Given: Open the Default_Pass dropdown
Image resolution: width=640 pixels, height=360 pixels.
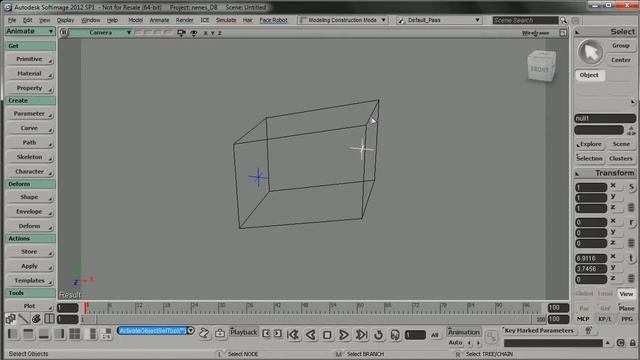Looking at the screenshot, I should pyautogui.click(x=439, y=20).
